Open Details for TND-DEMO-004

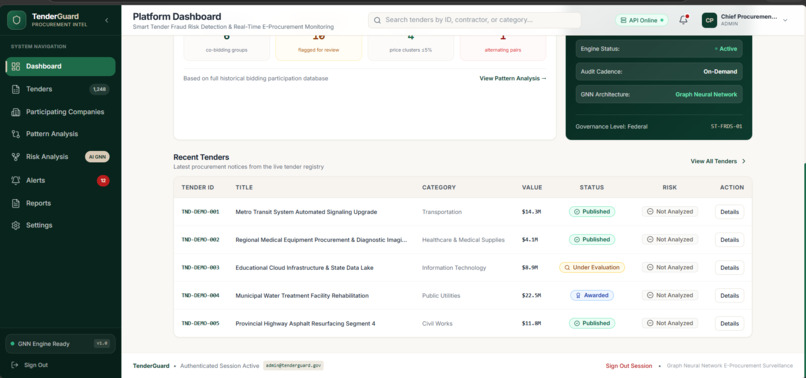coord(729,296)
